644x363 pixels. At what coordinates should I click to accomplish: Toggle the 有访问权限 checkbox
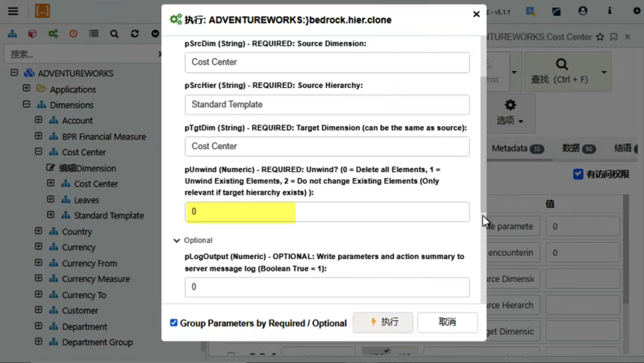[x=578, y=174]
